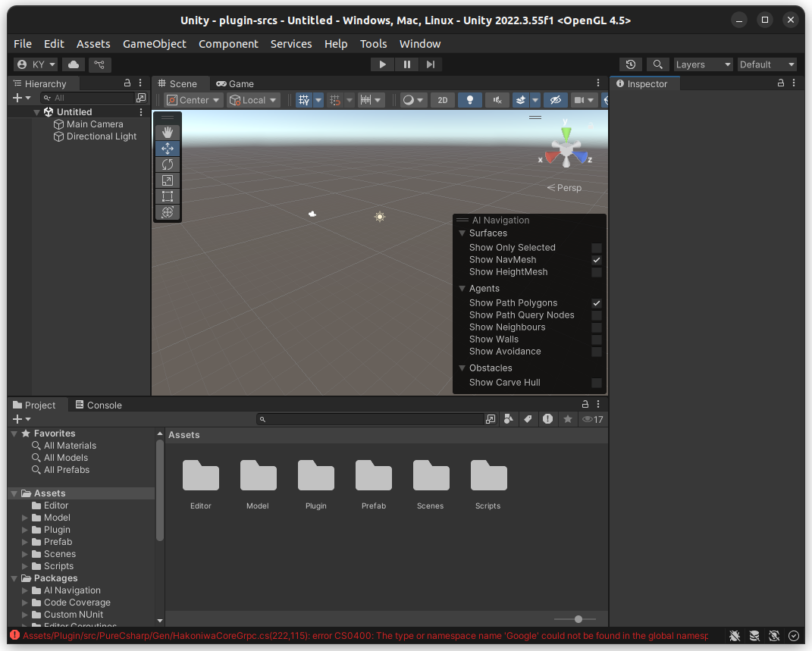Toggle scene audio mute icon
The height and width of the screenshot is (651, 812).
pyautogui.click(x=497, y=100)
